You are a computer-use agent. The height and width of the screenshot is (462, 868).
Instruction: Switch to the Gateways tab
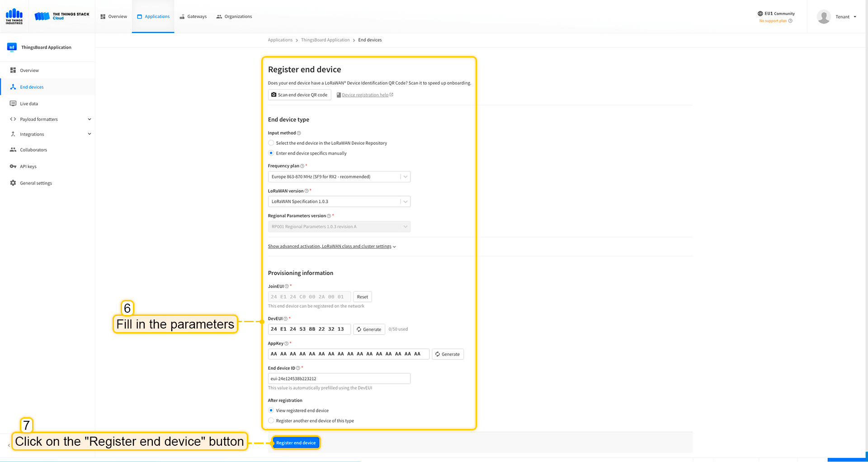pyautogui.click(x=193, y=17)
